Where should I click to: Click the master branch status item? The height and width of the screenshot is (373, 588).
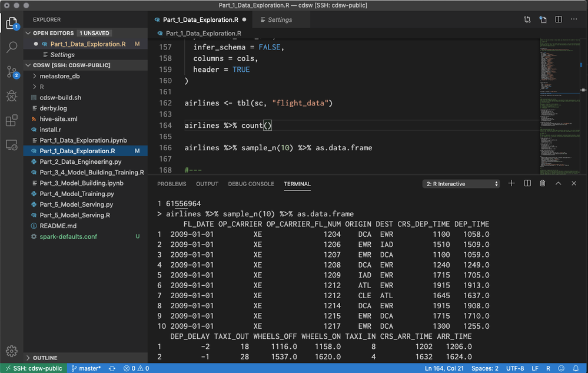point(86,368)
